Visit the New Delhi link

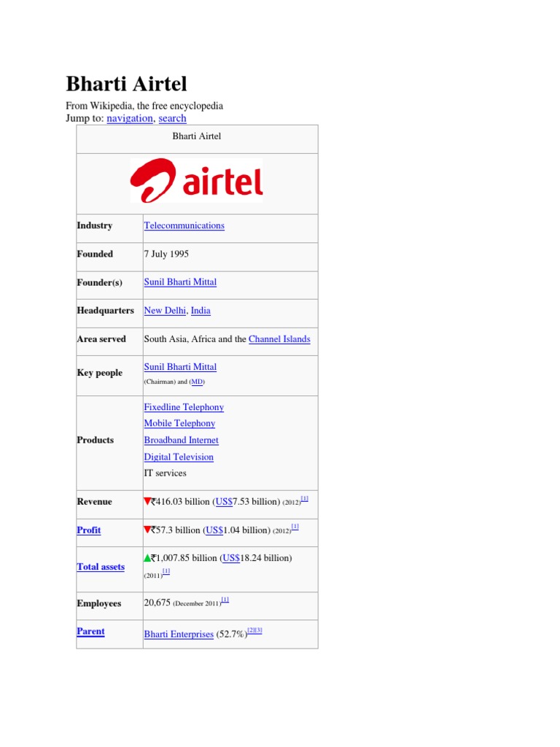(165, 310)
